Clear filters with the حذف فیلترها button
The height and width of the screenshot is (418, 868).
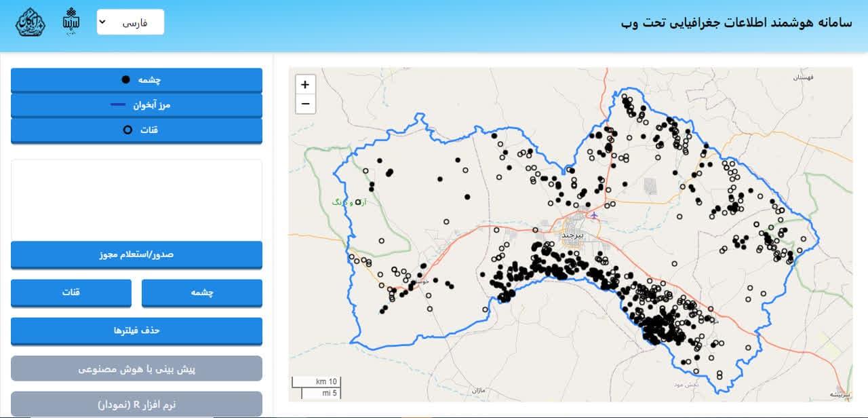point(136,330)
